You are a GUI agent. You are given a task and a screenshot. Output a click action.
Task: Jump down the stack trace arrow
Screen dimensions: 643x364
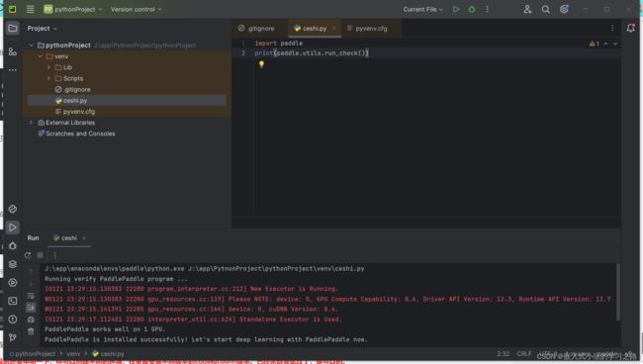click(x=31, y=283)
